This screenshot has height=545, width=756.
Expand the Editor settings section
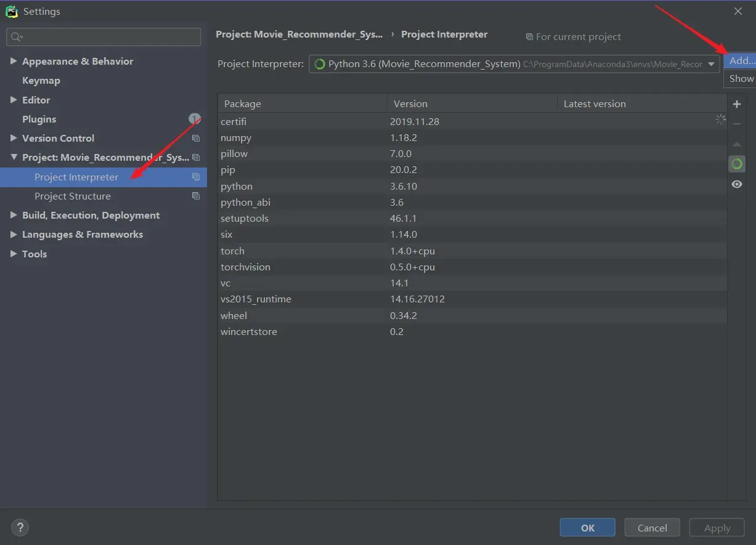pos(14,100)
